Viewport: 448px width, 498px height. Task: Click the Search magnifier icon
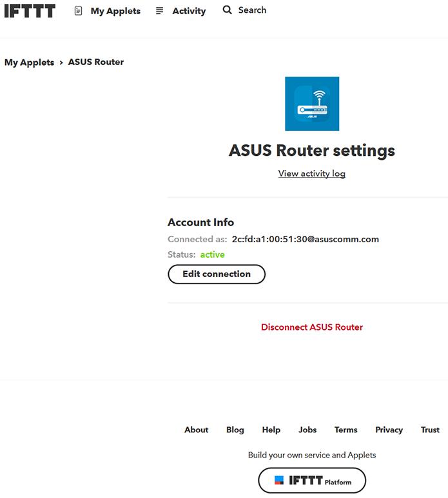[x=227, y=10]
